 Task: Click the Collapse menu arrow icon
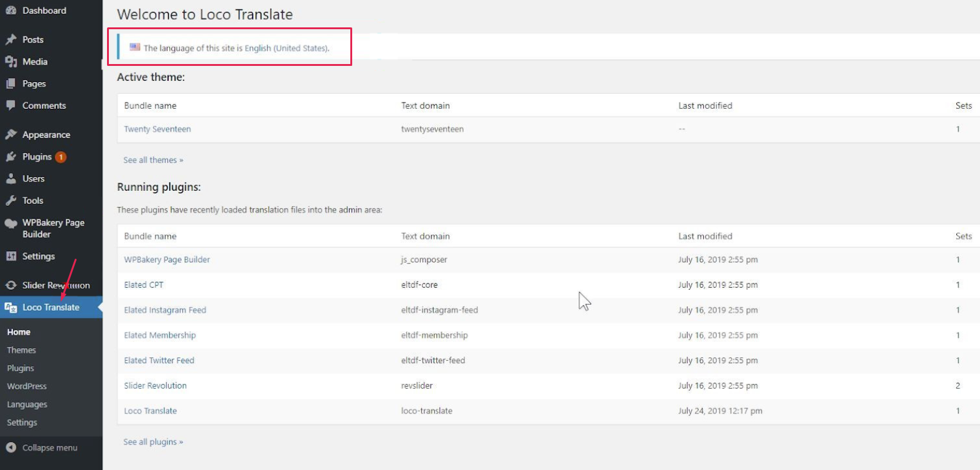tap(11, 448)
